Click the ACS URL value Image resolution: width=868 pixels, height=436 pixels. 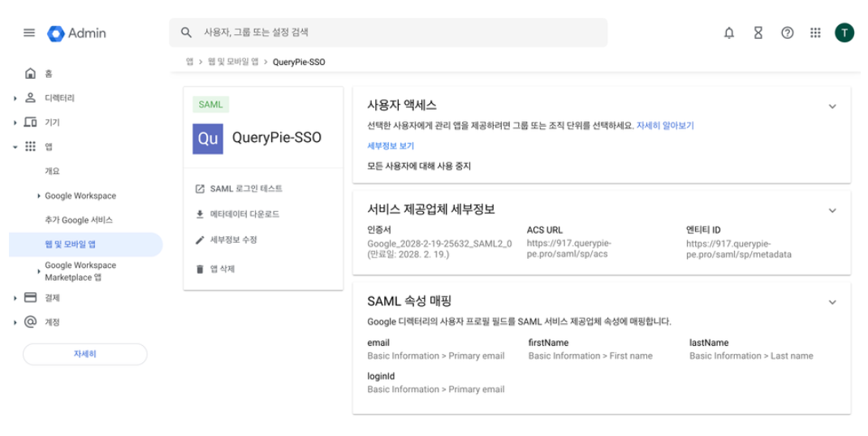pos(569,249)
